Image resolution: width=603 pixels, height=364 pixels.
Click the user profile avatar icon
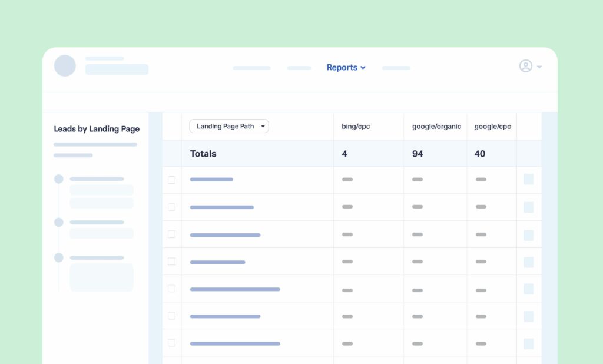pos(525,66)
